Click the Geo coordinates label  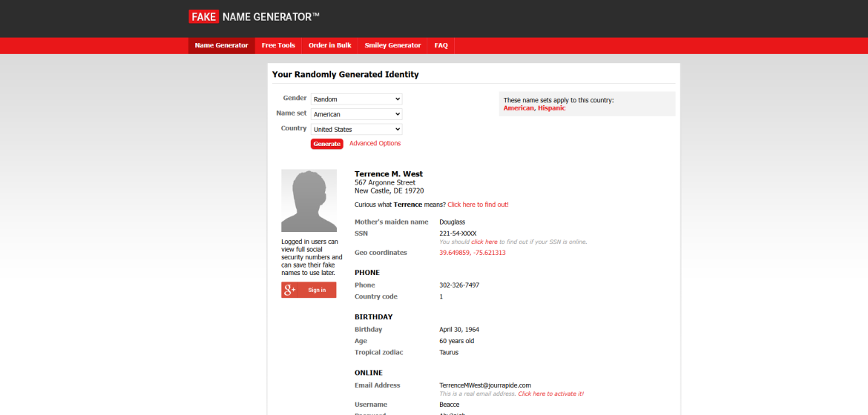click(x=381, y=252)
